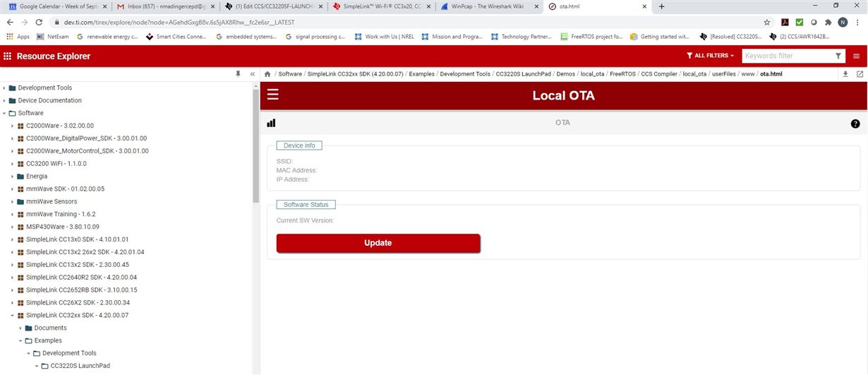The image size is (868, 375).
Task: Open the Work with Us NREL bookmark
Action: [385, 36]
